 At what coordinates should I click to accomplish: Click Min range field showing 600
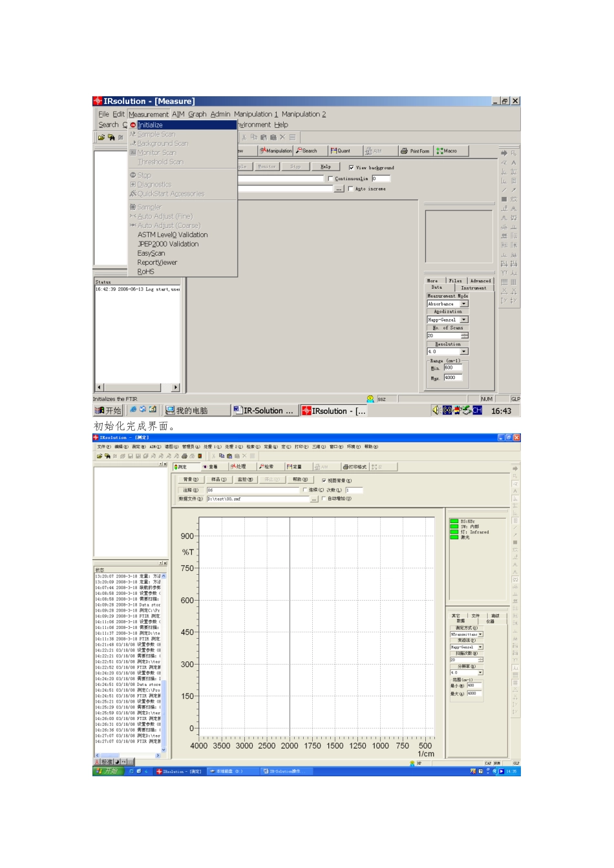[x=452, y=368]
